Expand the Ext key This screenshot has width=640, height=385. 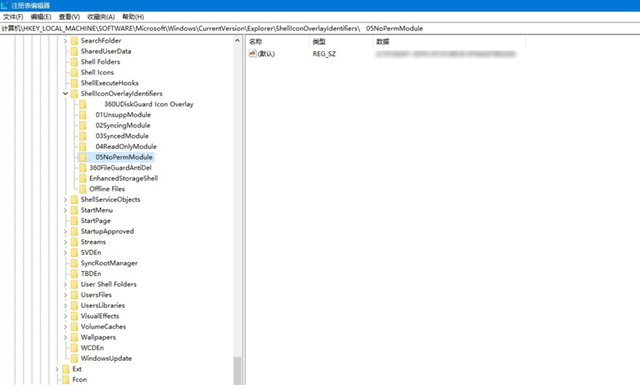(x=57, y=369)
